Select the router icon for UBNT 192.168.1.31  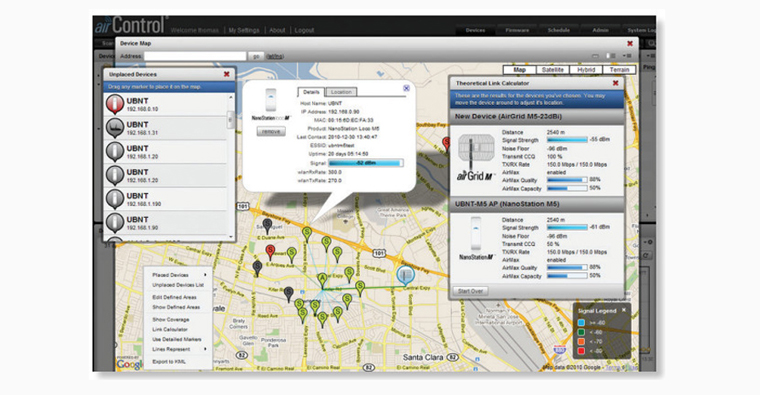tap(115, 127)
